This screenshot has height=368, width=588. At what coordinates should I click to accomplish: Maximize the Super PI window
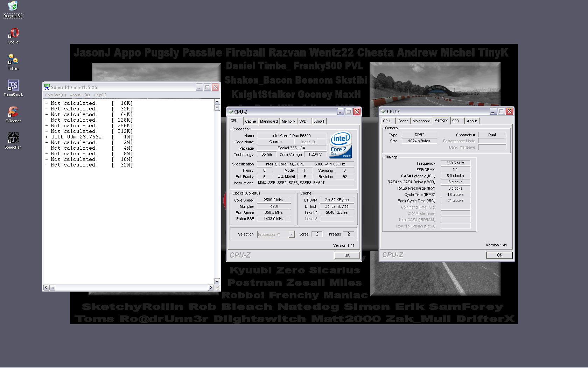click(x=207, y=87)
